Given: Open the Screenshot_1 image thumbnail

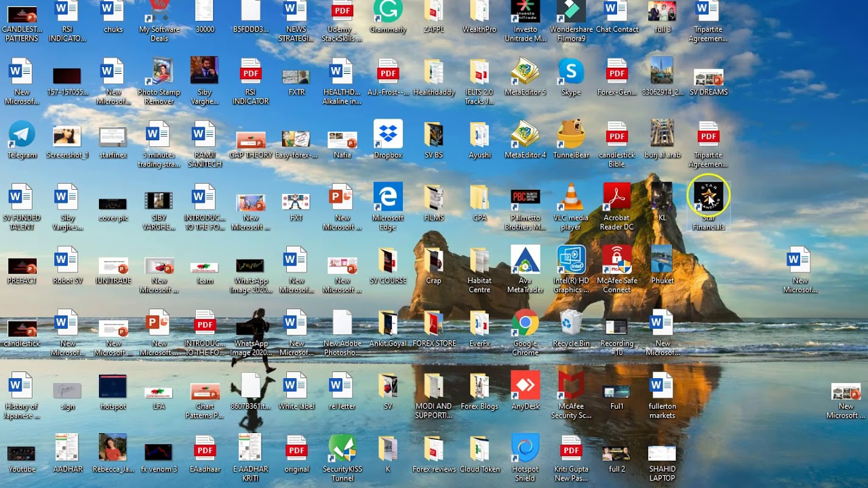Looking at the screenshot, I should [66, 141].
